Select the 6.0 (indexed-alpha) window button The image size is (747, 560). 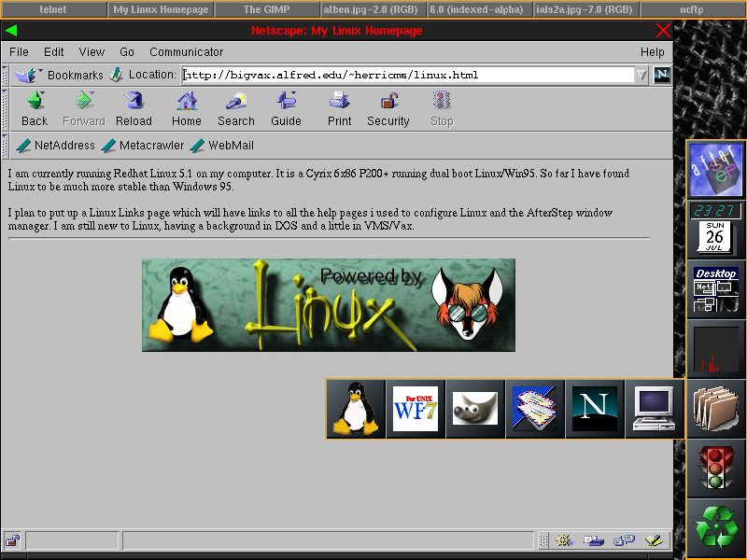point(477,9)
